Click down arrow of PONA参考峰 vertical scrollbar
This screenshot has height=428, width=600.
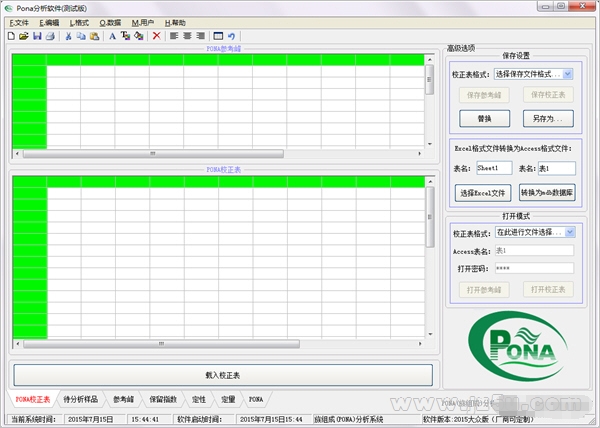[430, 144]
